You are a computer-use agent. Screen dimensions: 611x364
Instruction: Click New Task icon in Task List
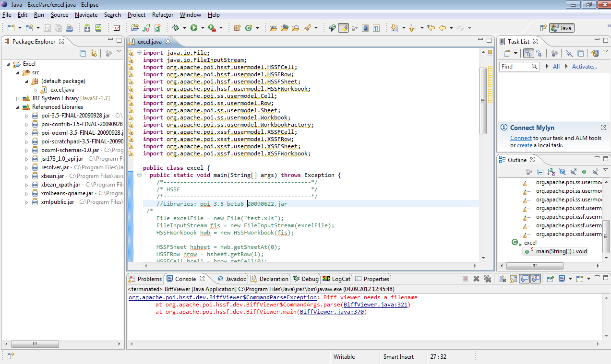pyautogui.click(x=507, y=53)
